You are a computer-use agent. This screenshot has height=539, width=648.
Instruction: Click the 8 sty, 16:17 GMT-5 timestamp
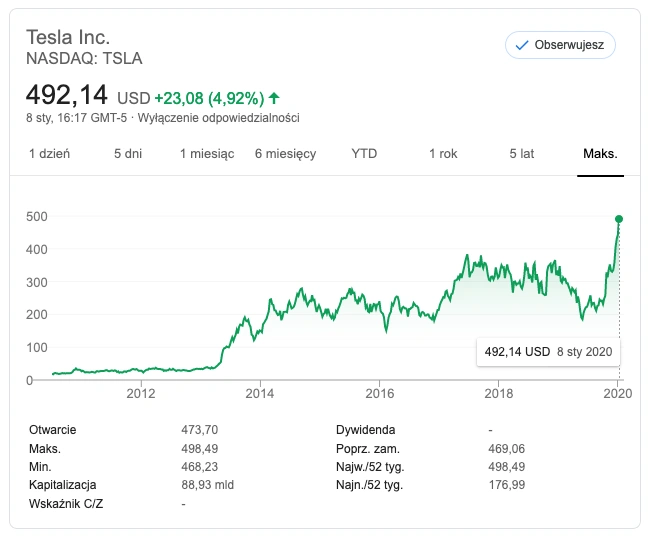tap(76, 118)
